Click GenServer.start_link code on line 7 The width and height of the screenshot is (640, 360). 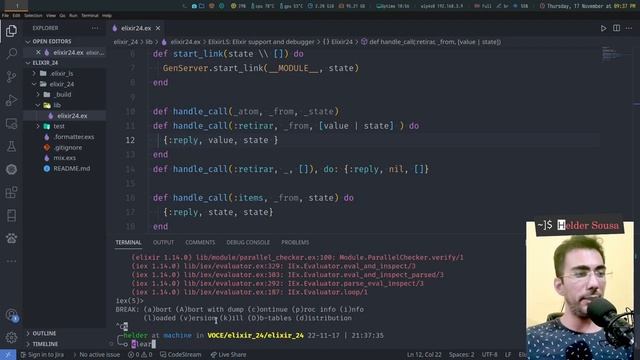tap(261, 68)
